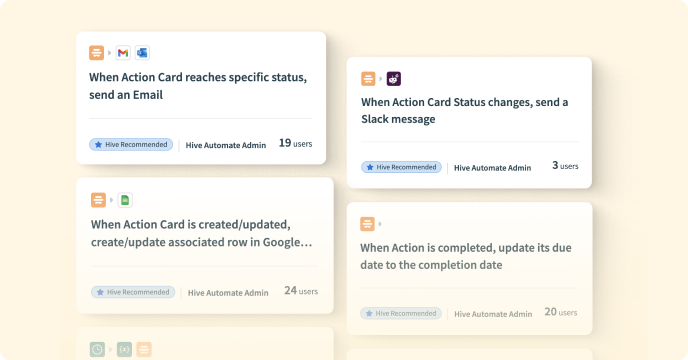This screenshot has width=688, height=360.
Task: Click Hive Recommended badge on completion date card
Action: click(401, 313)
